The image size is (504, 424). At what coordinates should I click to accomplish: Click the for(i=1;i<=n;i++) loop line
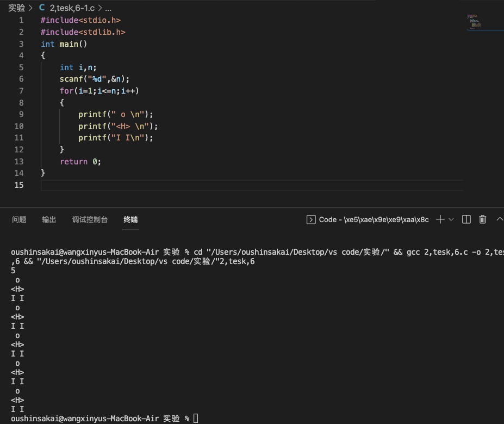pos(99,91)
